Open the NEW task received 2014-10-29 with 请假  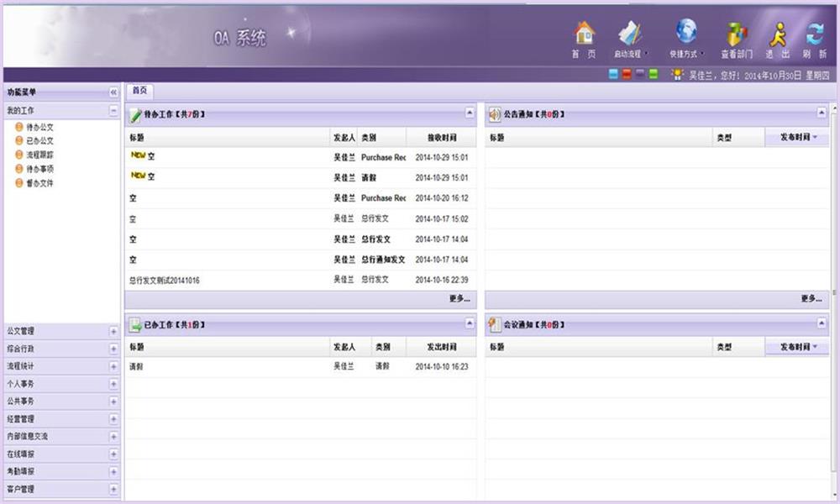click(x=301, y=177)
